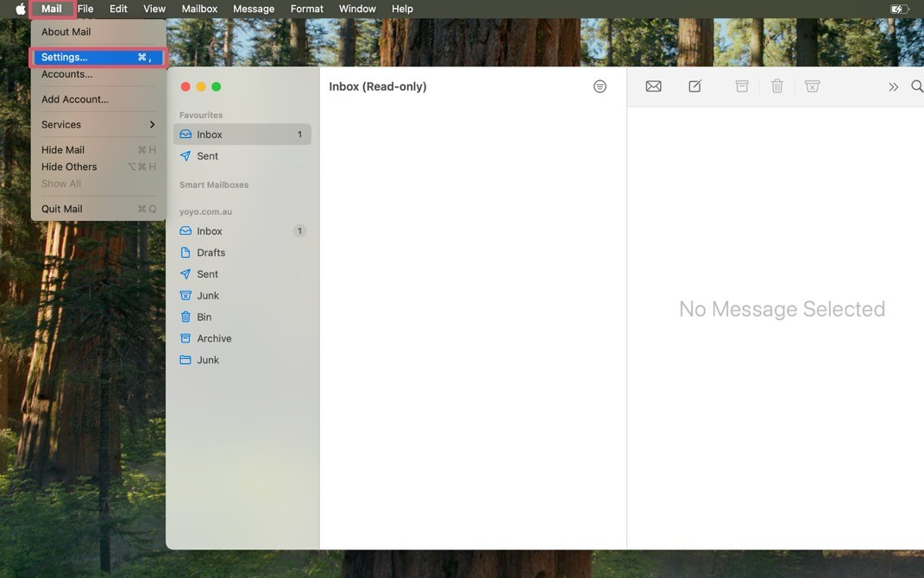Open the Archive mailbox
Image resolution: width=924 pixels, height=578 pixels.
[242, 339]
